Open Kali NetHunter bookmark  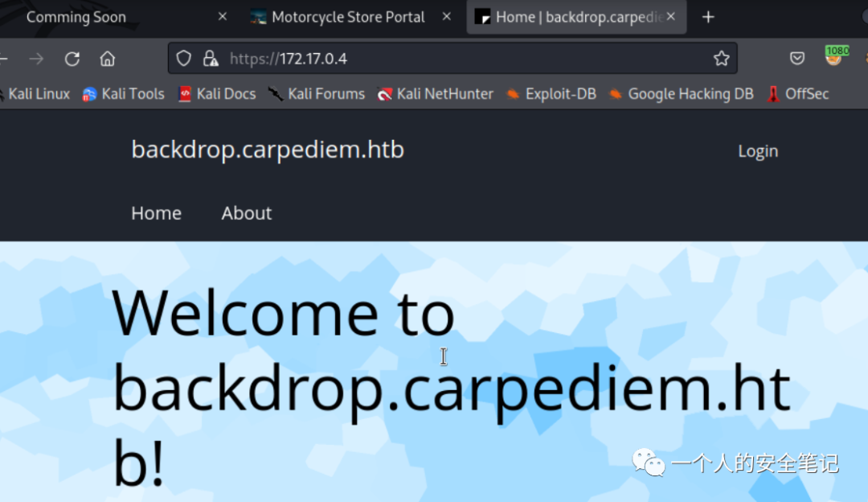click(x=435, y=93)
